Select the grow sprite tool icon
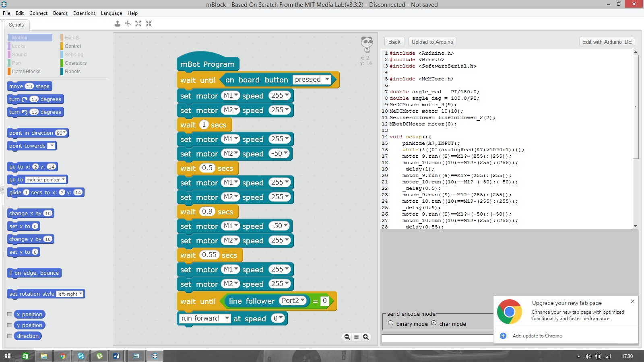The height and width of the screenshot is (362, 644). point(138,24)
